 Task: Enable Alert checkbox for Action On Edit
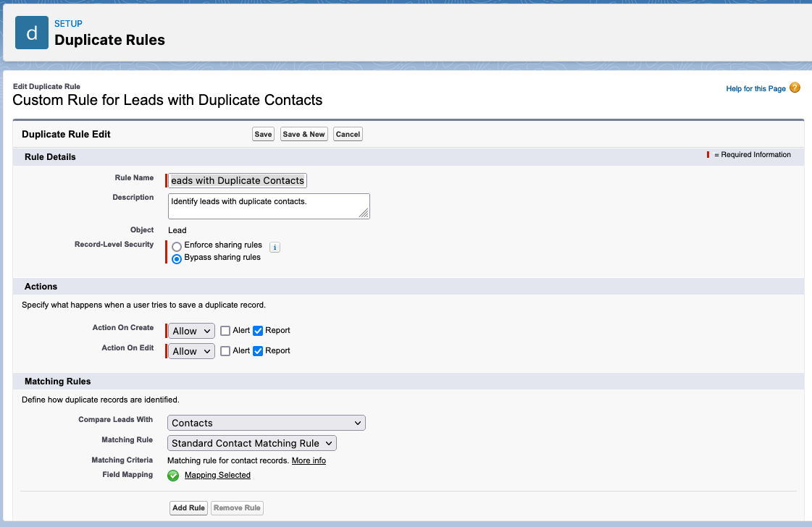pyautogui.click(x=225, y=351)
